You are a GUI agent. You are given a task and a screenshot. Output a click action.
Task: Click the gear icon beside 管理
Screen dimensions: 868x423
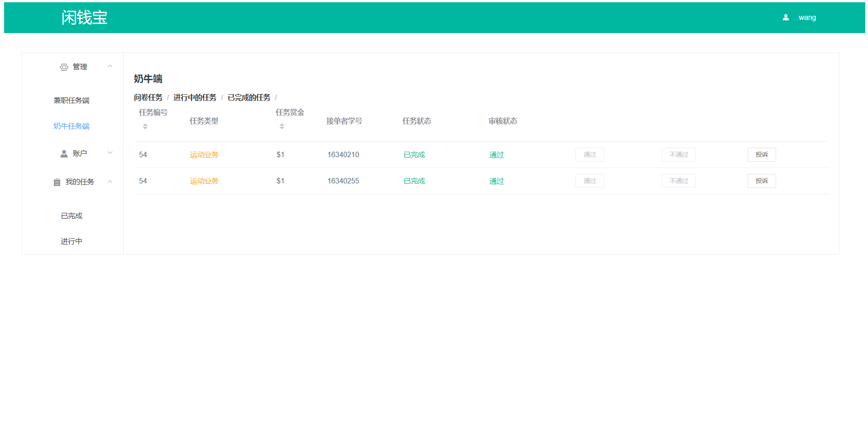(x=64, y=67)
